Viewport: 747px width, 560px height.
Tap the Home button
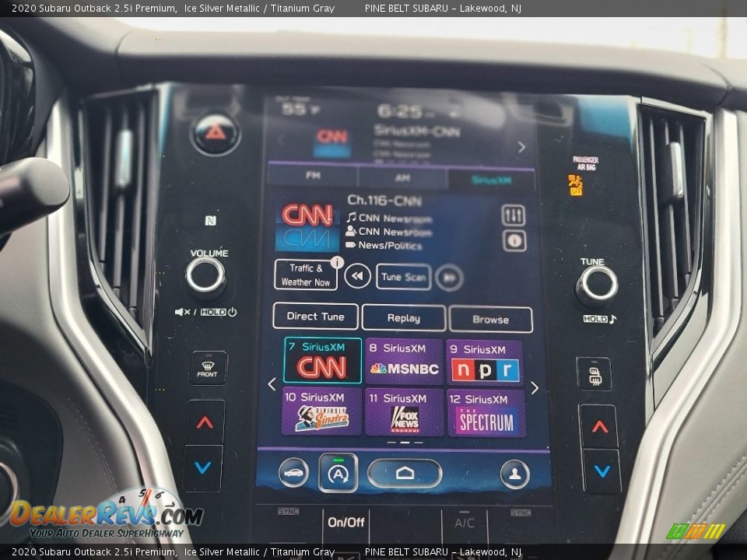pyautogui.click(x=405, y=474)
